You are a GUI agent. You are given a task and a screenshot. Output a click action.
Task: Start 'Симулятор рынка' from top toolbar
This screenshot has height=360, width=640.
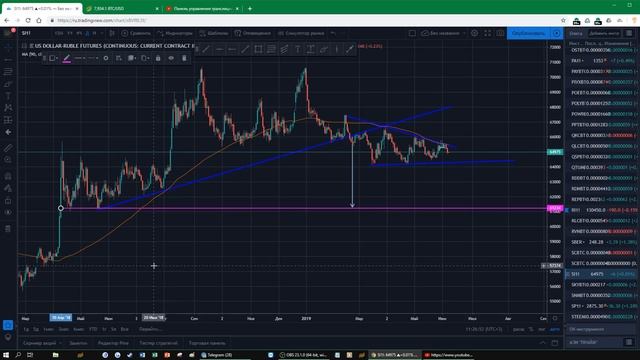click(301, 33)
